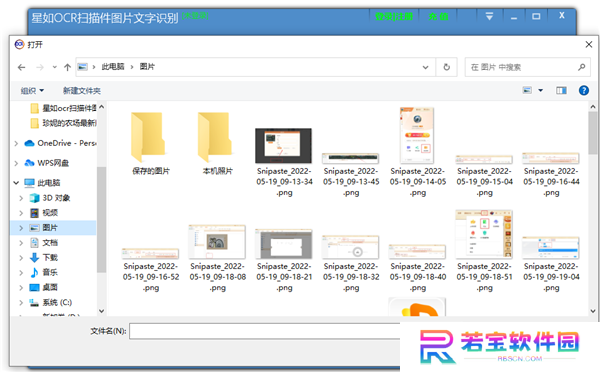Change view layout icon
Viewport: 600px width, 372px height.
[527, 90]
